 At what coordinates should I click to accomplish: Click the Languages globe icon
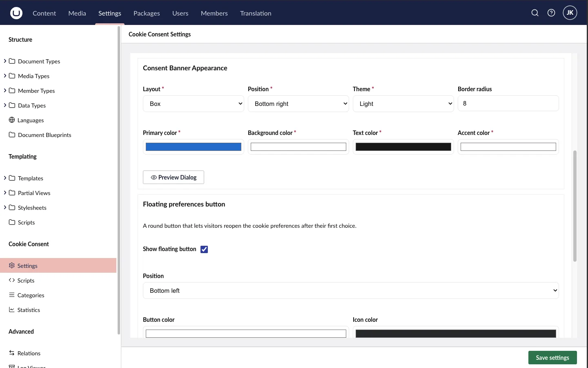12,120
